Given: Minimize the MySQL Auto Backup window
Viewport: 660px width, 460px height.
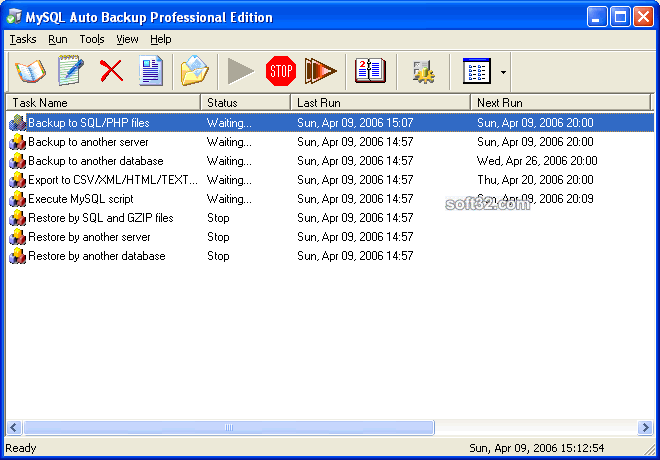Looking at the screenshot, I should click(597, 17).
